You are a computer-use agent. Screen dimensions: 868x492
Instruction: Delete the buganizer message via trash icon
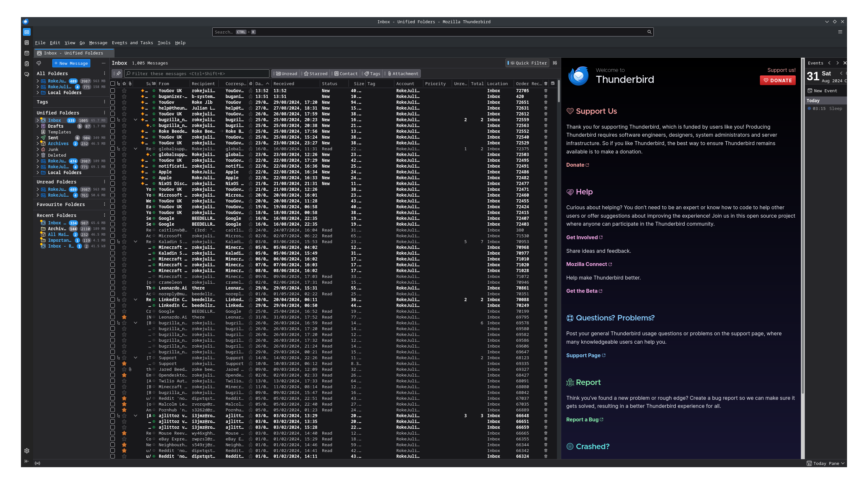(545, 97)
